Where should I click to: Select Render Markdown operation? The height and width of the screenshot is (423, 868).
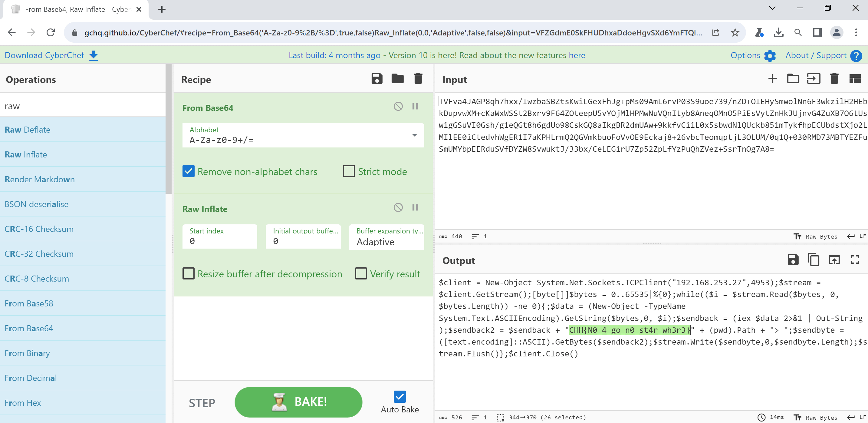[83, 179]
